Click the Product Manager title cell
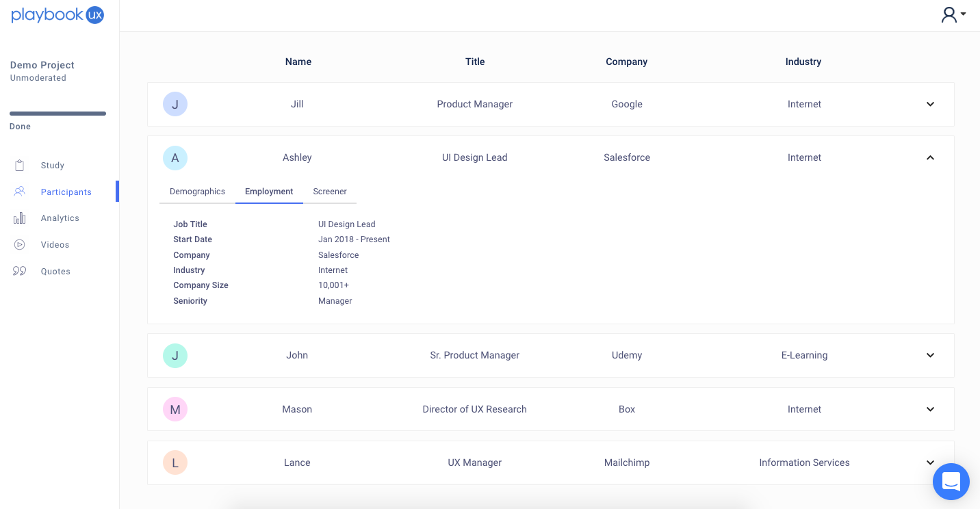Screen dimensions: 980x509 point(475,104)
